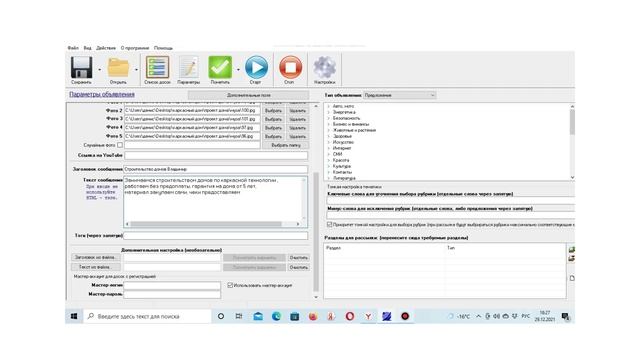Image resolution: width=640 pixels, height=360 pixels.
Task: Open the Вид menu
Action: coord(87,48)
